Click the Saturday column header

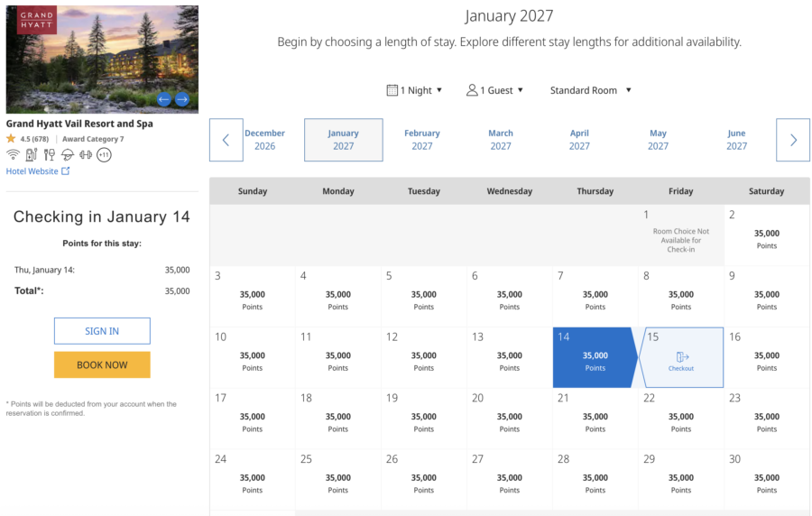766,191
